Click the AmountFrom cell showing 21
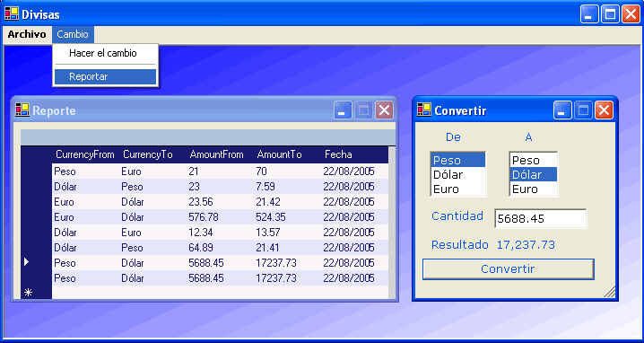Image resolution: width=644 pixels, height=343 pixels. 220,171
